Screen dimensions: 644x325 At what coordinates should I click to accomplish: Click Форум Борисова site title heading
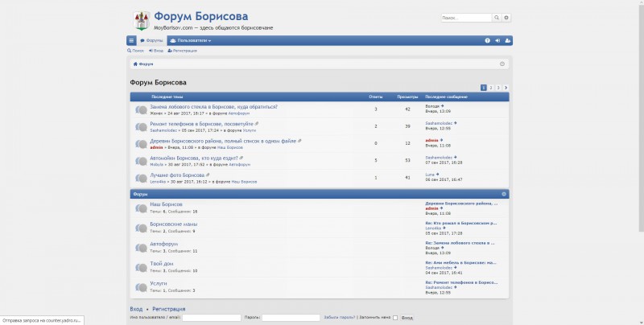click(200, 16)
